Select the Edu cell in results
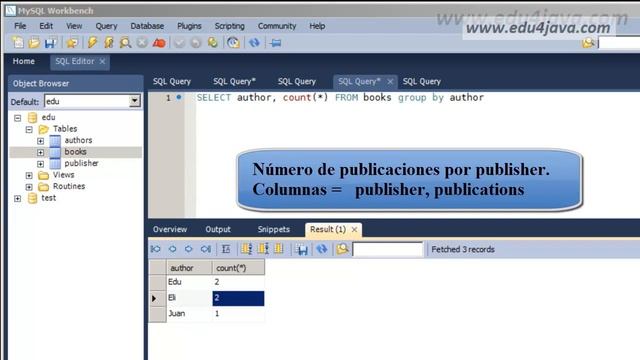Viewport: 640px width, 360px height. pyautogui.click(x=189, y=282)
